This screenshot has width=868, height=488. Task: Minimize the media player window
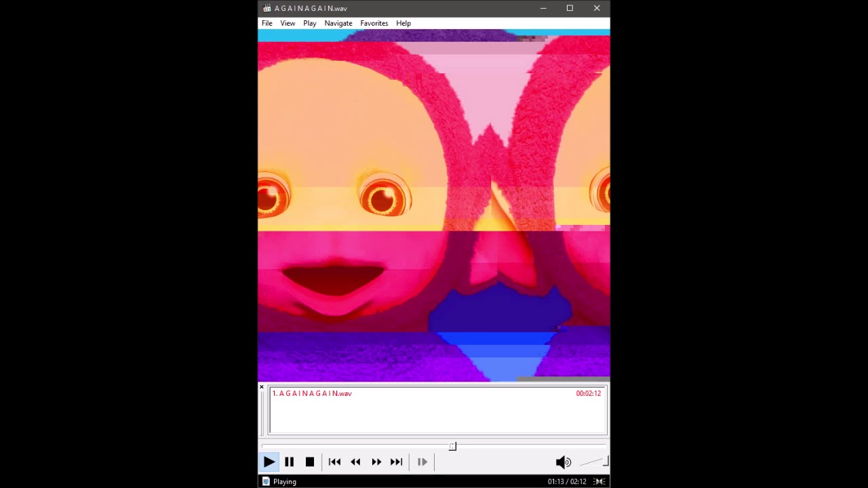(x=543, y=8)
